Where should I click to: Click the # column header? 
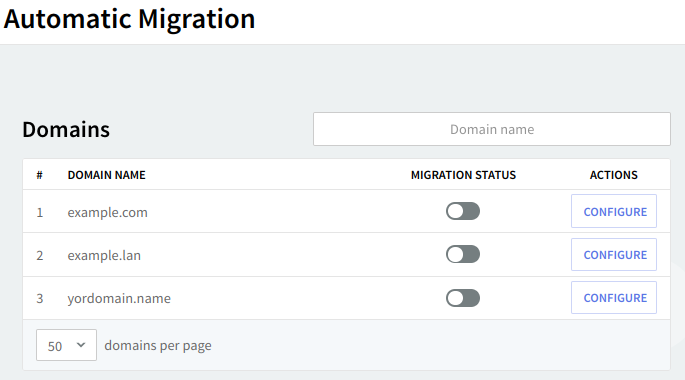(39, 175)
